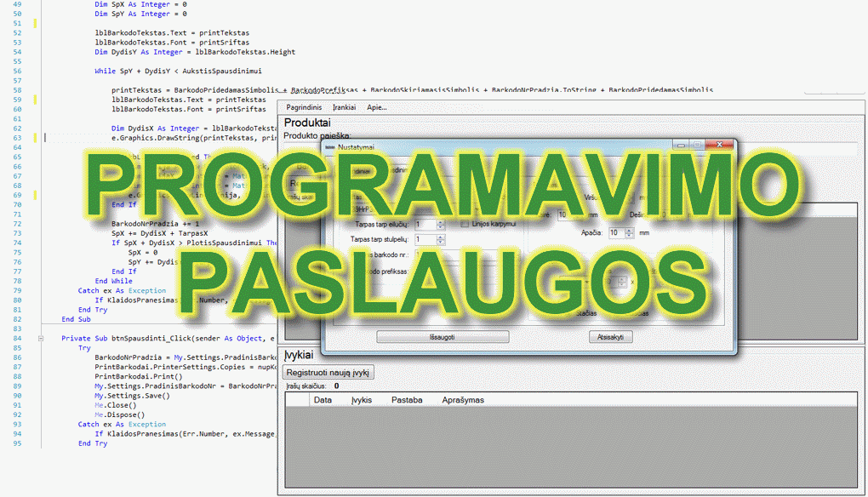This screenshot has width=868, height=497.
Task: Click the Apačia margin stepper arrows
Action: [629, 232]
